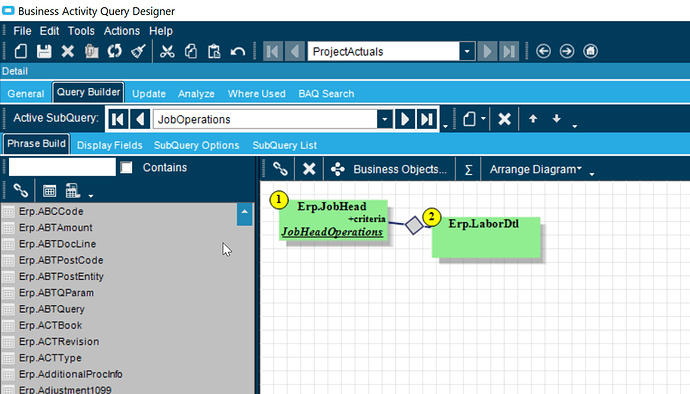Select Erp.ABTPostCode in the table list
This screenshot has width=690, height=394.
pos(61,260)
